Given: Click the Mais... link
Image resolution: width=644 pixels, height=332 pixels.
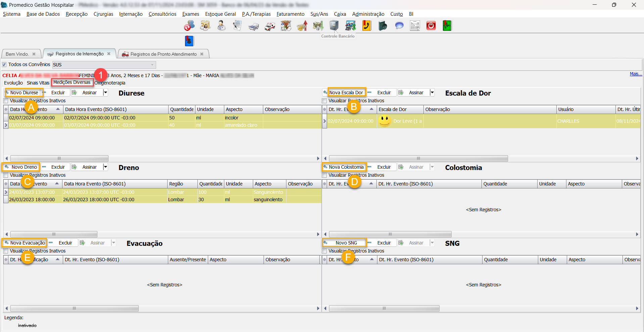Looking at the screenshot, I should coord(636,74).
